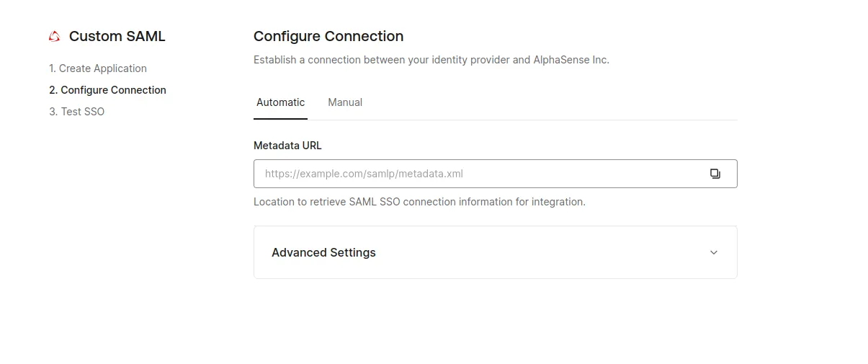Click the Configure Connection page heading

click(328, 37)
